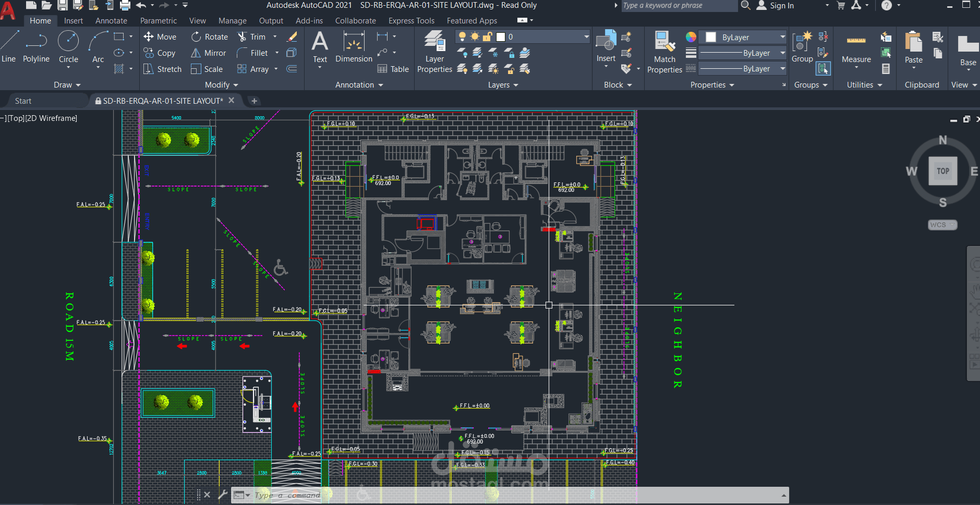Activate the Rotate tool

[209, 36]
